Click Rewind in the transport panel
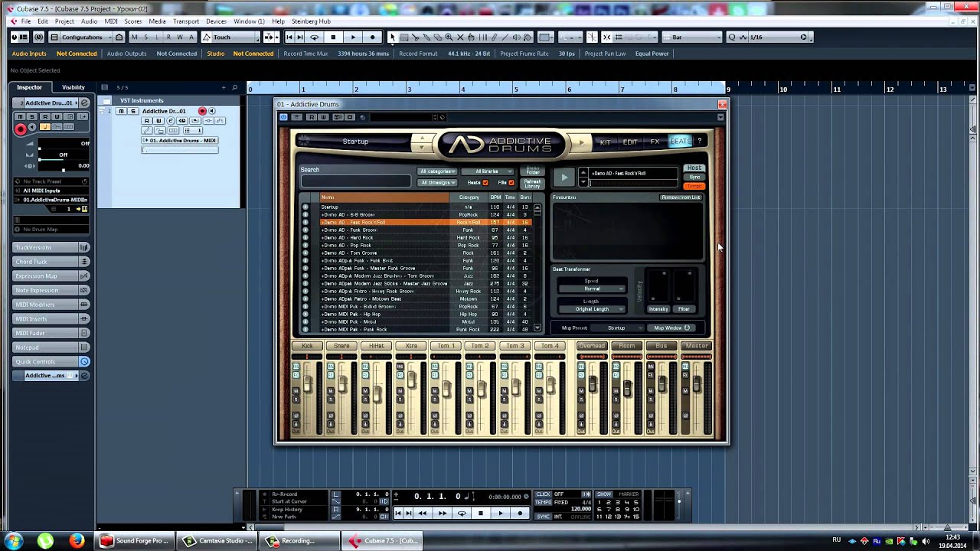The width and height of the screenshot is (980, 551). click(x=423, y=514)
